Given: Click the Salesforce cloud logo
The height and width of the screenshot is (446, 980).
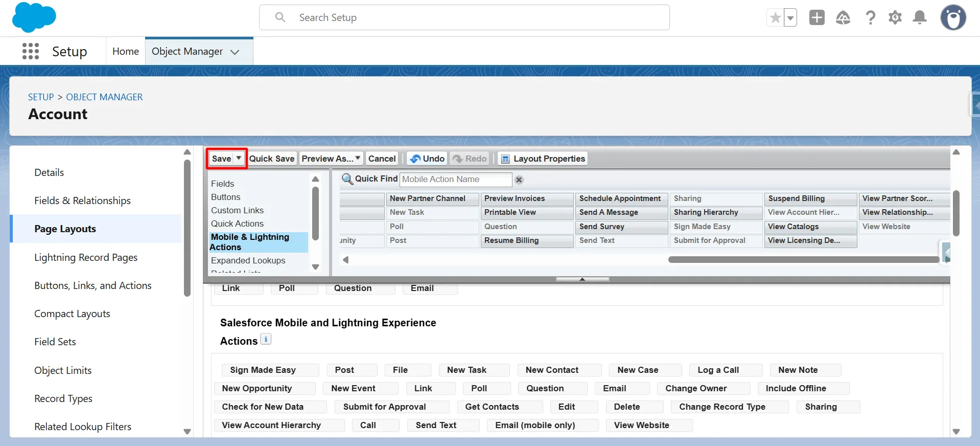Looking at the screenshot, I should [x=34, y=17].
